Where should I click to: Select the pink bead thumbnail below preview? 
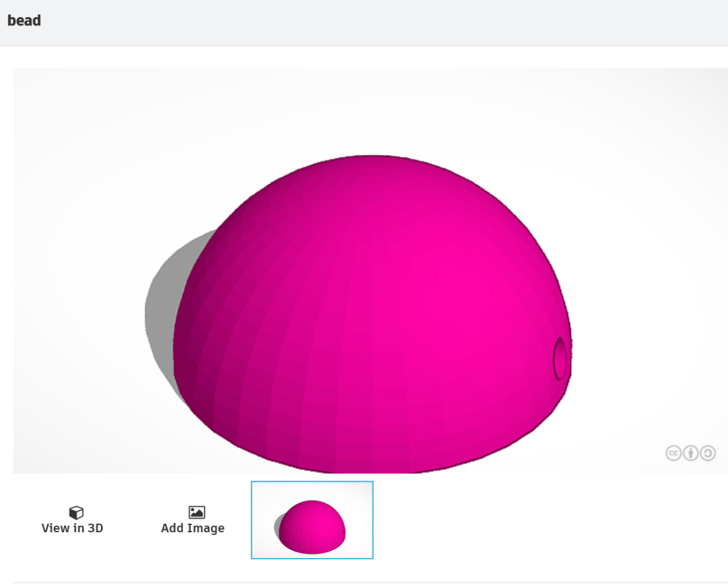(312, 520)
